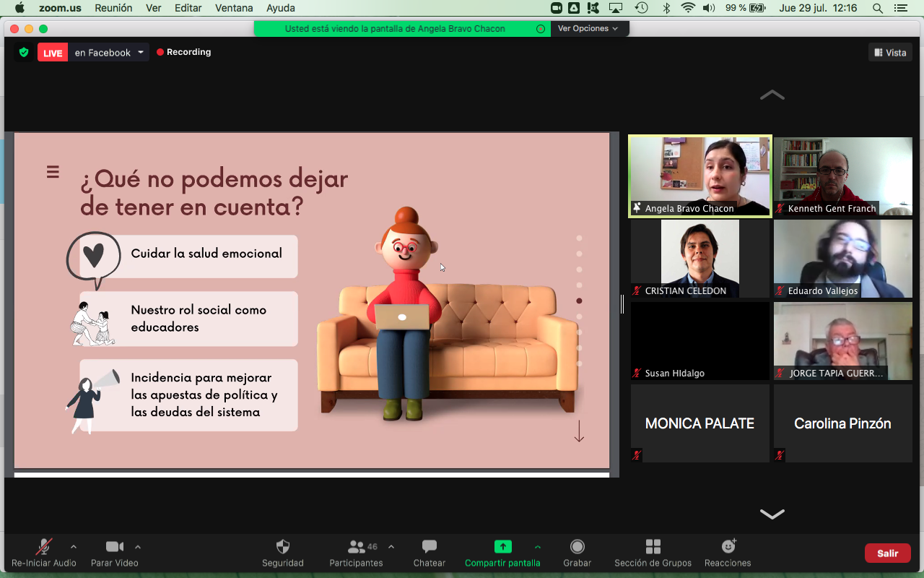Viewport: 924px width, 578px height.
Task: Select Eduardo Vallejos video thumbnail
Action: (842, 259)
